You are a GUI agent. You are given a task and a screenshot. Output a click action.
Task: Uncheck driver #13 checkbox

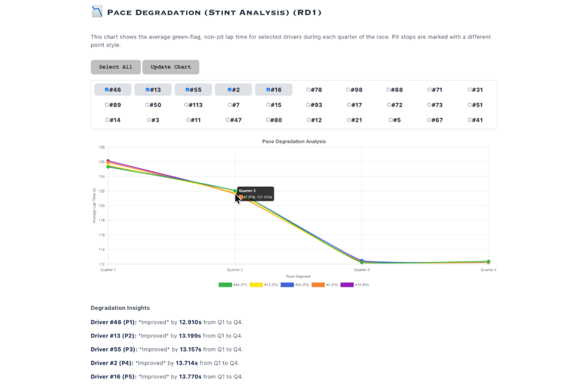coord(147,89)
